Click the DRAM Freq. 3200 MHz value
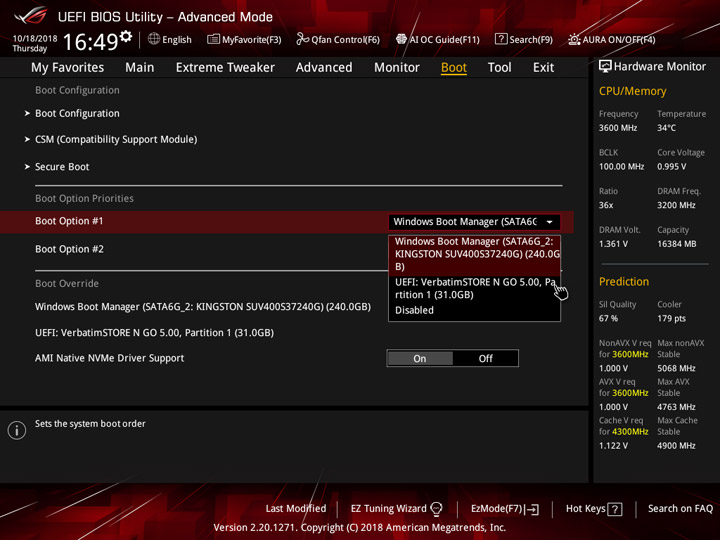 676,205
